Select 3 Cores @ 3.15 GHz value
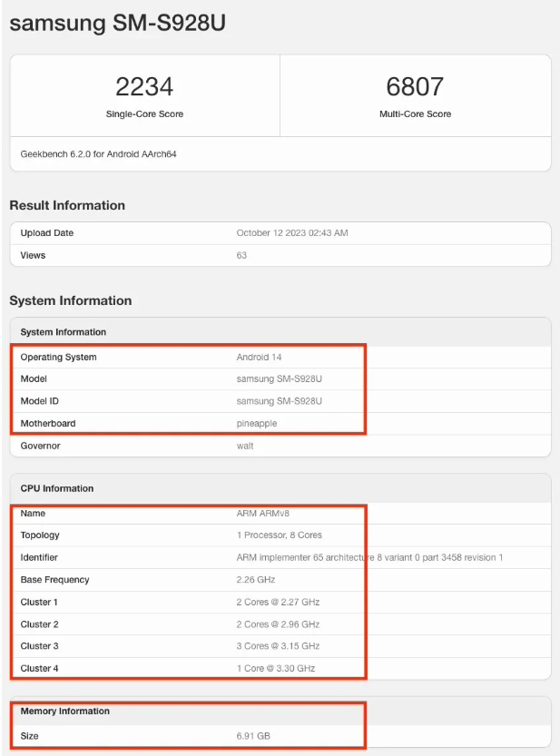 [279, 646]
